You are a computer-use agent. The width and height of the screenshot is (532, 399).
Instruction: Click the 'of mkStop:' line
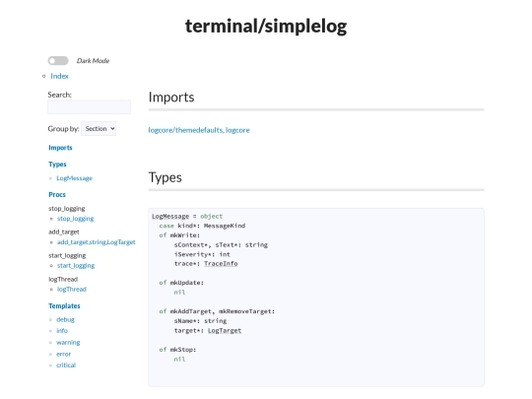click(177, 350)
